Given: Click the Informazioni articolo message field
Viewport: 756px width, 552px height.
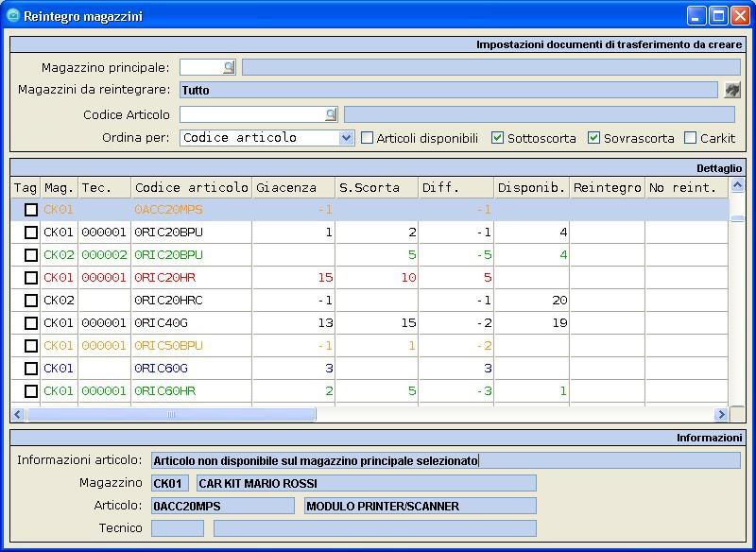Looking at the screenshot, I should point(446,460).
